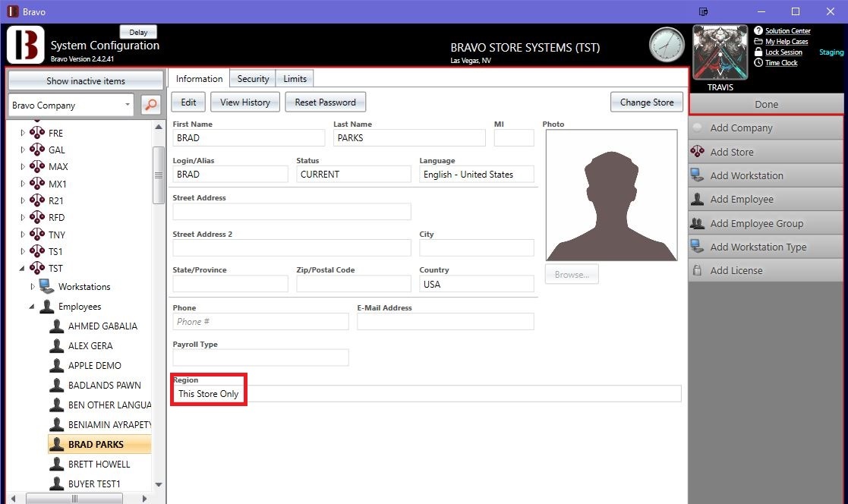
Task: Expand the MAX tree node
Action: 23,166
